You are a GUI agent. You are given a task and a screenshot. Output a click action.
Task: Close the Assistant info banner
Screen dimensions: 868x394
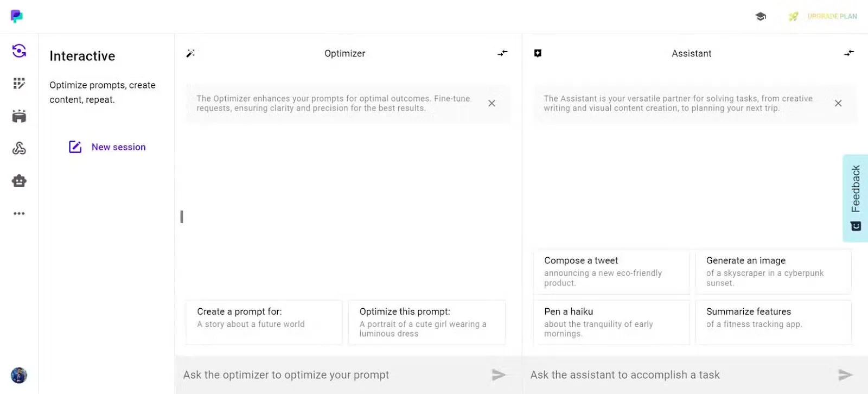point(838,103)
